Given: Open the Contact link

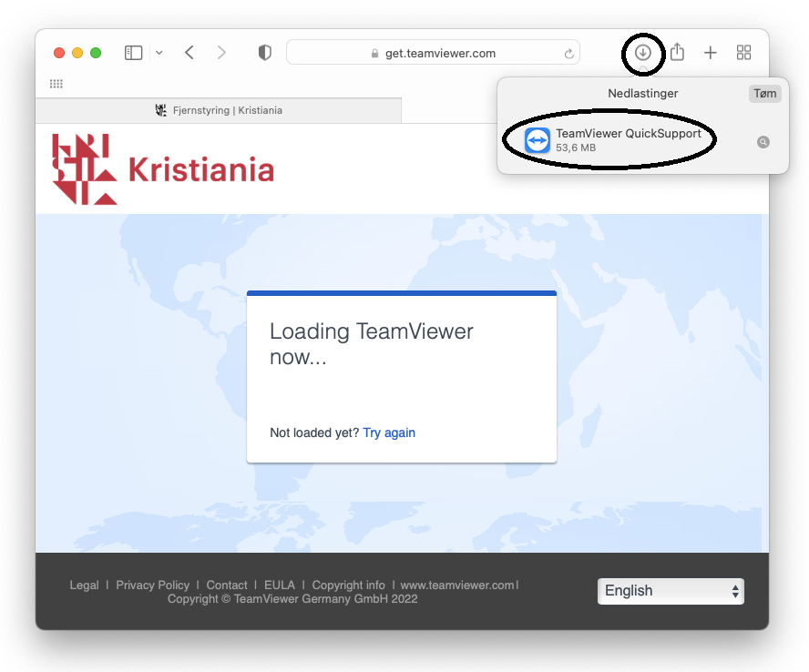Looking at the screenshot, I should pyautogui.click(x=227, y=585).
